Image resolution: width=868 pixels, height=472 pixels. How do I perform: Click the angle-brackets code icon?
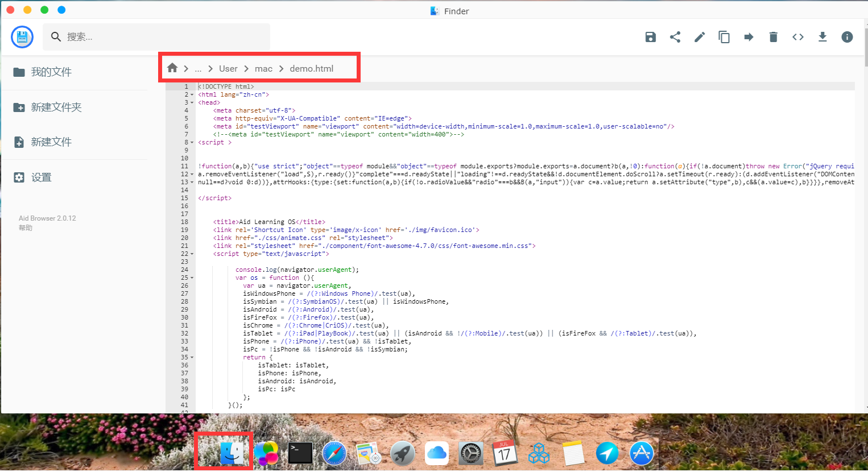tap(798, 37)
